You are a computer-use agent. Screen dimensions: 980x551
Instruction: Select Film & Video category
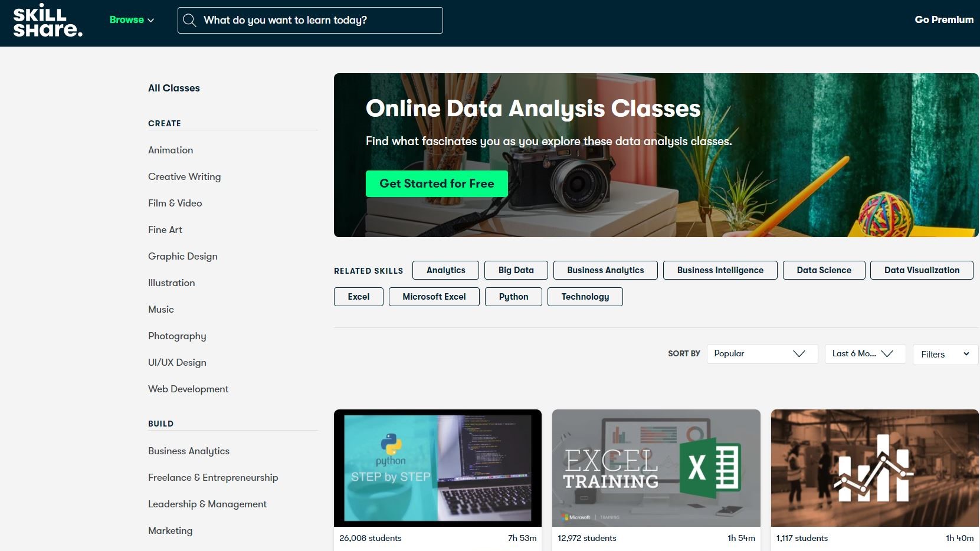[x=175, y=203]
